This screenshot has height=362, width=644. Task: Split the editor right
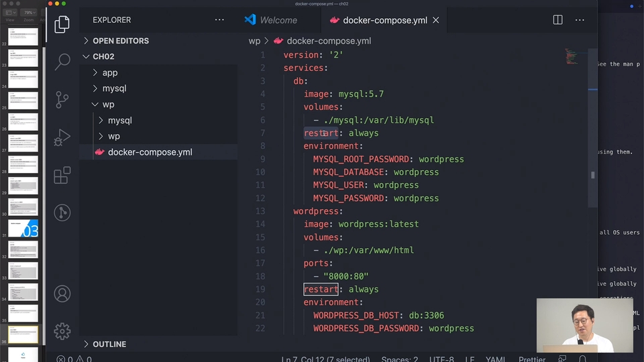[x=557, y=19]
